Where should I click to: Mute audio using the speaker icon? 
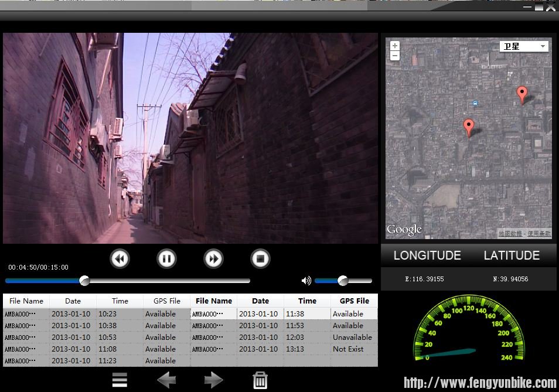[306, 281]
